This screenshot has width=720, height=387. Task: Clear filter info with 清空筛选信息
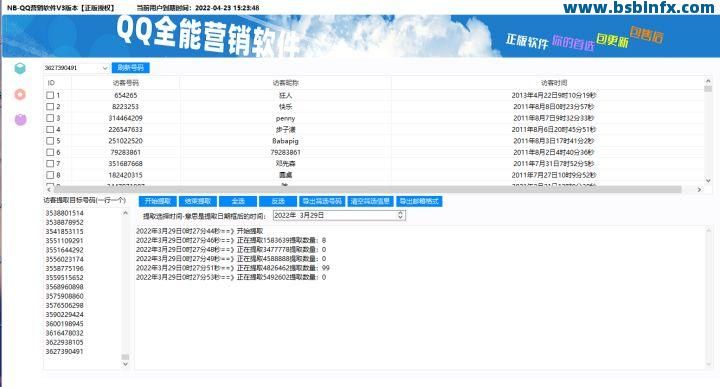click(x=370, y=201)
